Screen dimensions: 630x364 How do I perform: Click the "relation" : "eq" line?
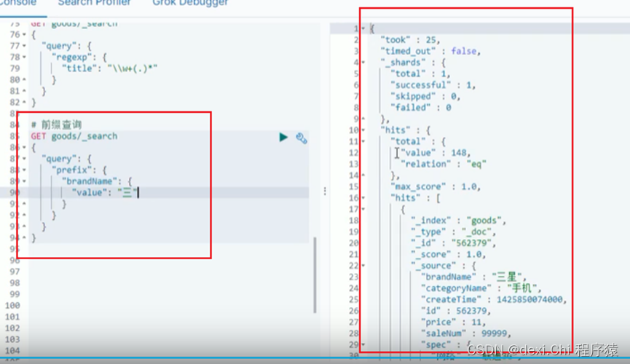[444, 164]
